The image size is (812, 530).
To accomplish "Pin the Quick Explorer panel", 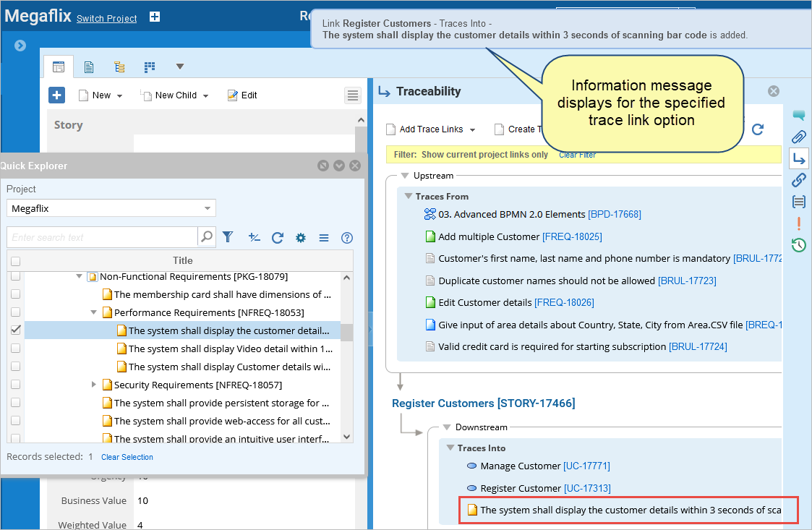I will tap(323, 166).
